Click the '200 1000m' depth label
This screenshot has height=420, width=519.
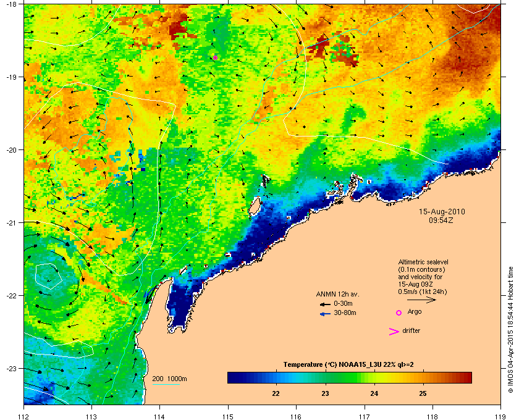click(169, 379)
